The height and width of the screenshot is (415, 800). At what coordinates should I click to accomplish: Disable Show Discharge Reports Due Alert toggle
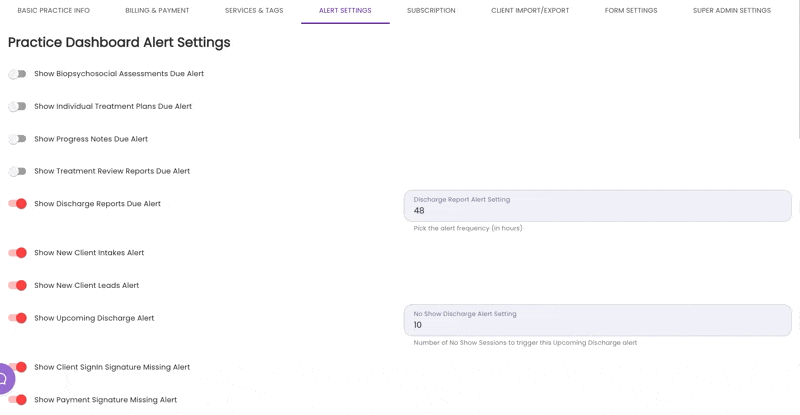[17, 204]
